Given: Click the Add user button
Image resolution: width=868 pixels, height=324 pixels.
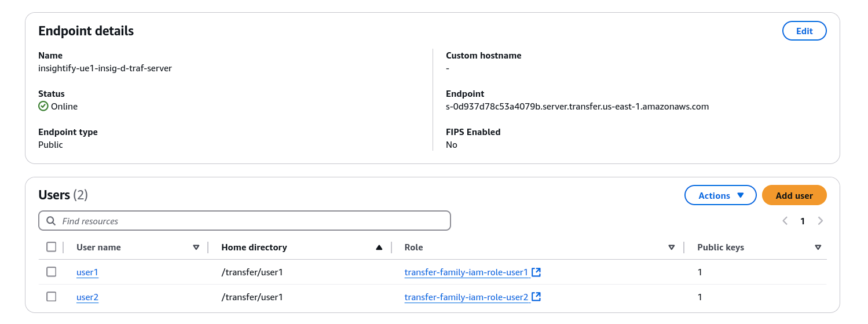Looking at the screenshot, I should (794, 195).
